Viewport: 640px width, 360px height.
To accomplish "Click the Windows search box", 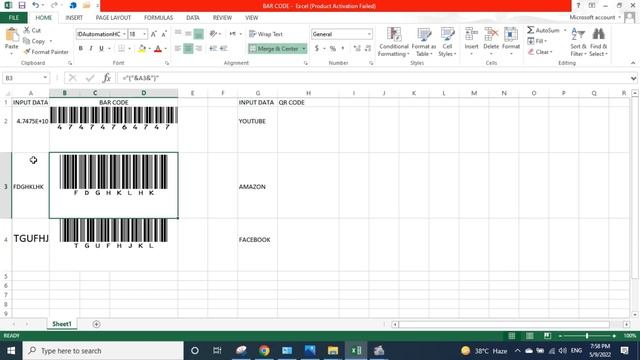I will 103,351.
